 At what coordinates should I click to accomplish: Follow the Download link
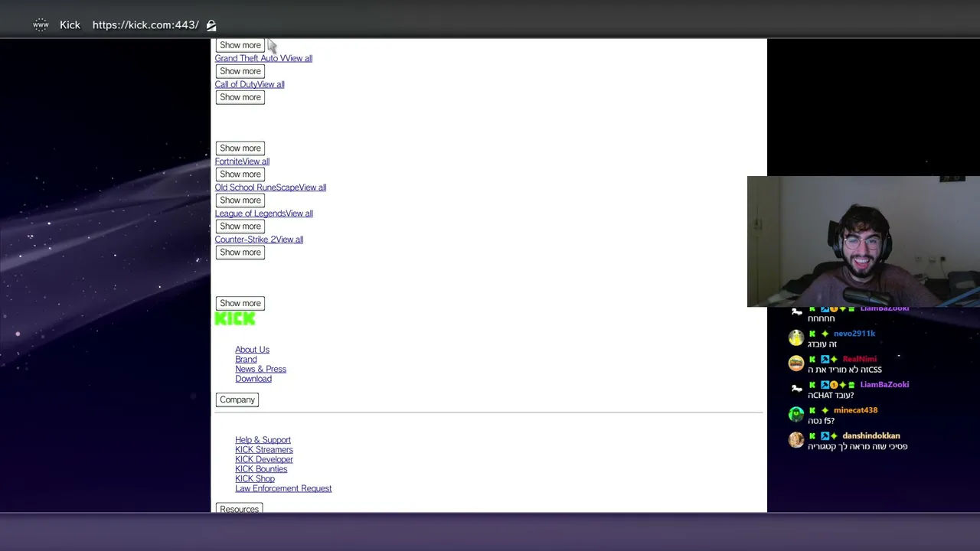coord(253,379)
